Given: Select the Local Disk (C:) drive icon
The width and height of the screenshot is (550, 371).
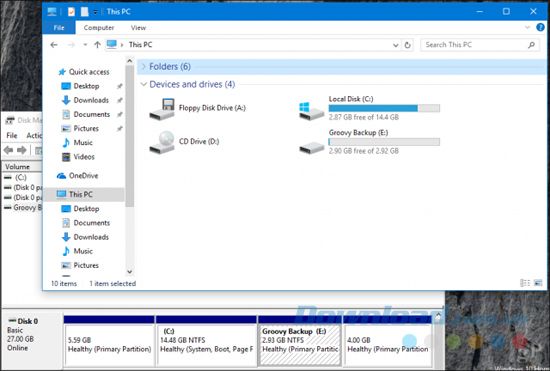Looking at the screenshot, I should 311,111.
